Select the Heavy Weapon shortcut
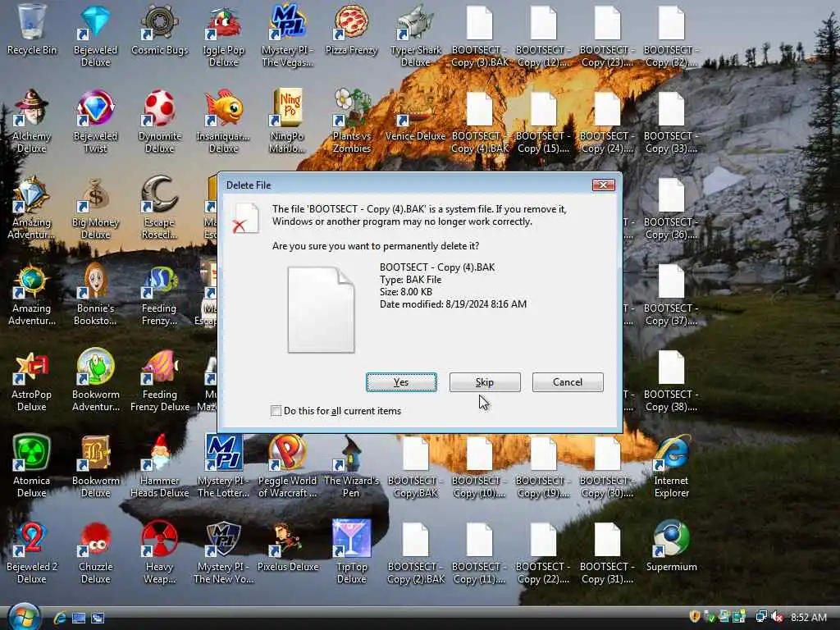 click(x=160, y=552)
